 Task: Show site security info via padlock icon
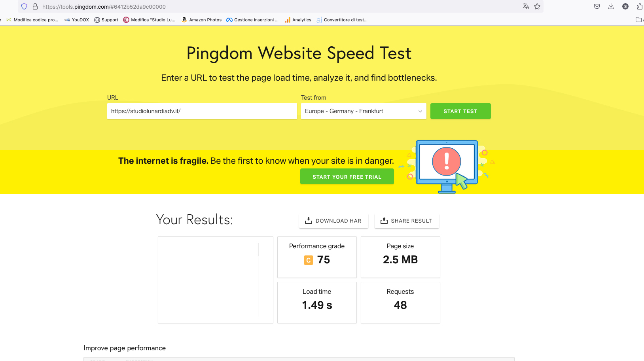coord(35,6)
